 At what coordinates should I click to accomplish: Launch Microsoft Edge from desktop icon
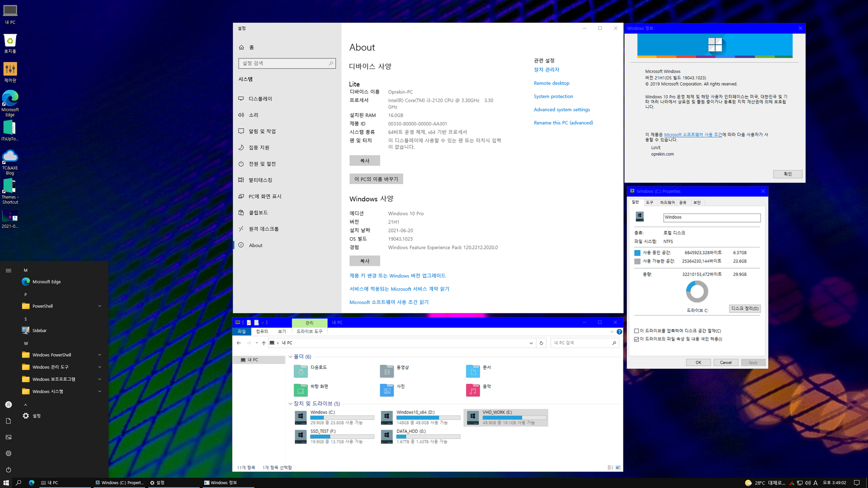[x=10, y=104]
